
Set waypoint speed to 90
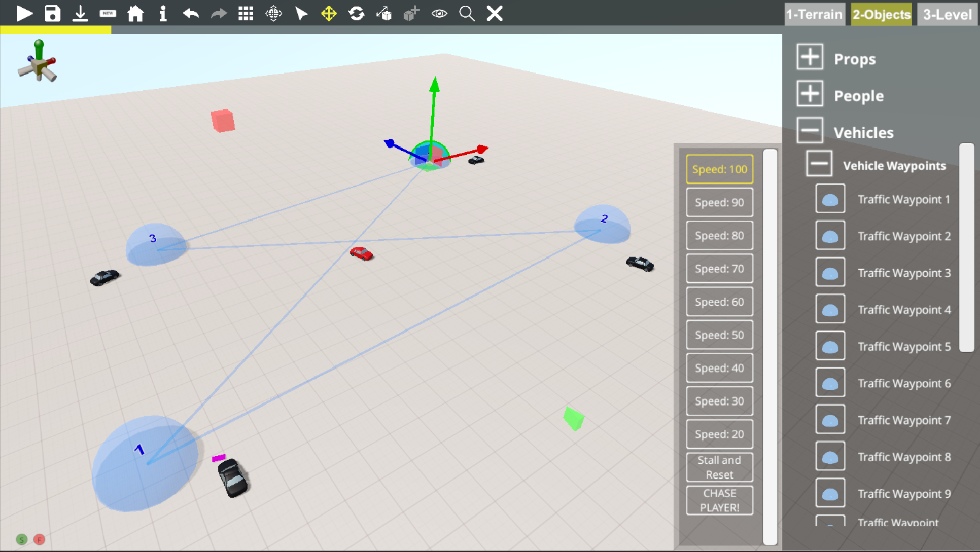pyautogui.click(x=719, y=203)
